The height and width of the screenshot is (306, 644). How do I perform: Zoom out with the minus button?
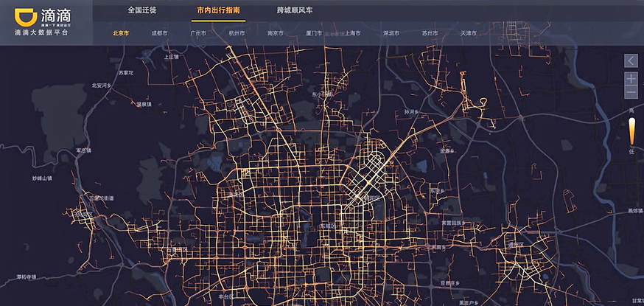(631, 93)
